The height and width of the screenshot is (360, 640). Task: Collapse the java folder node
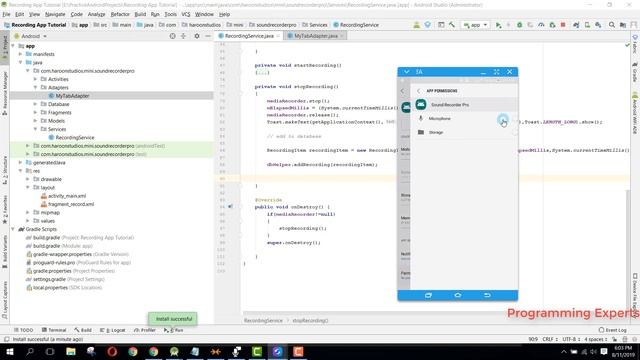point(21,62)
